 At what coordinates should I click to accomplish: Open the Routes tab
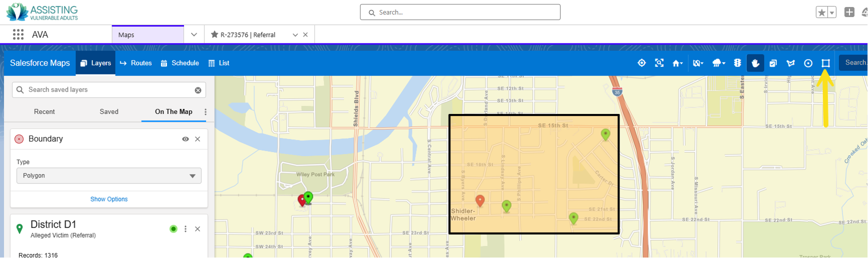tap(136, 63)
